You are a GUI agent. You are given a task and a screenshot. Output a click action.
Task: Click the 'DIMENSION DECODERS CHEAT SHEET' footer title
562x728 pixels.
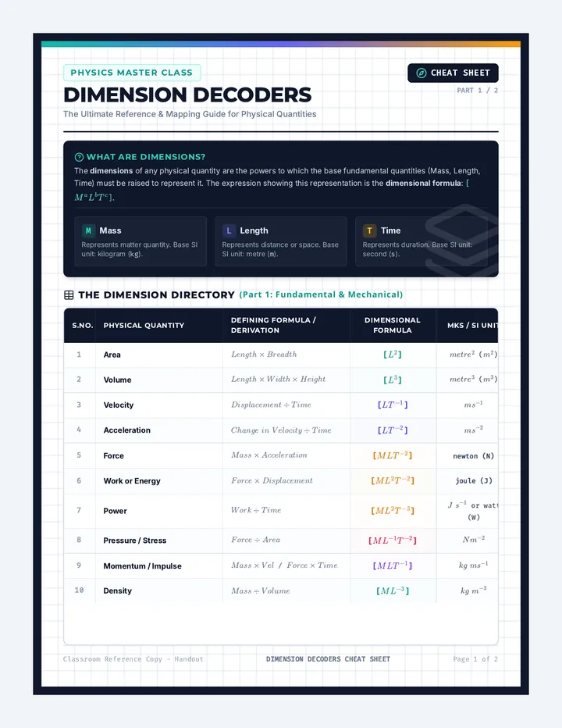pos(328,658)
